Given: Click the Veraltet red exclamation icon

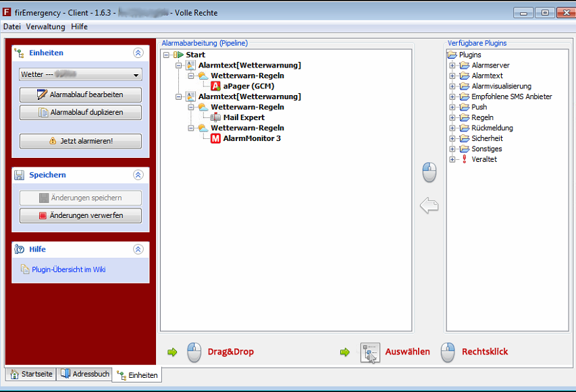Looking at the screenshot, I should tap(465, 159).
